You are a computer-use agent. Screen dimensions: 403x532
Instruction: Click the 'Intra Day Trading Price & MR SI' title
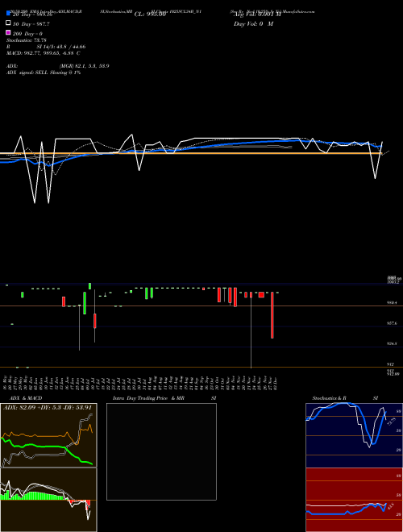pos(164,398)
